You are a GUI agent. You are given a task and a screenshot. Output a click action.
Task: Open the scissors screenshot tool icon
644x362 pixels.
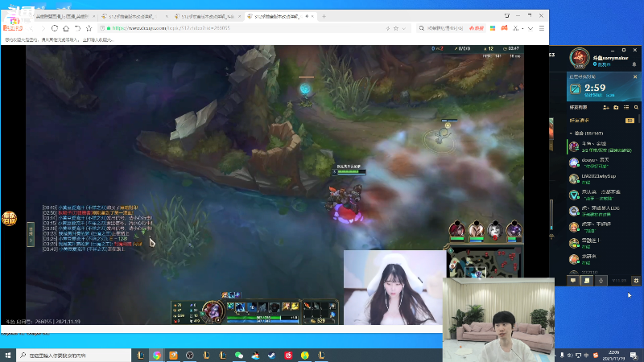pos(516,28)
